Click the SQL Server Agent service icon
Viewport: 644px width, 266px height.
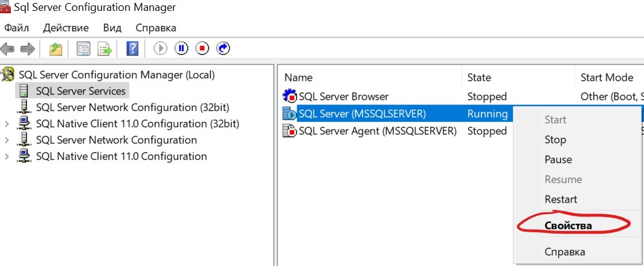click(289, 131)
